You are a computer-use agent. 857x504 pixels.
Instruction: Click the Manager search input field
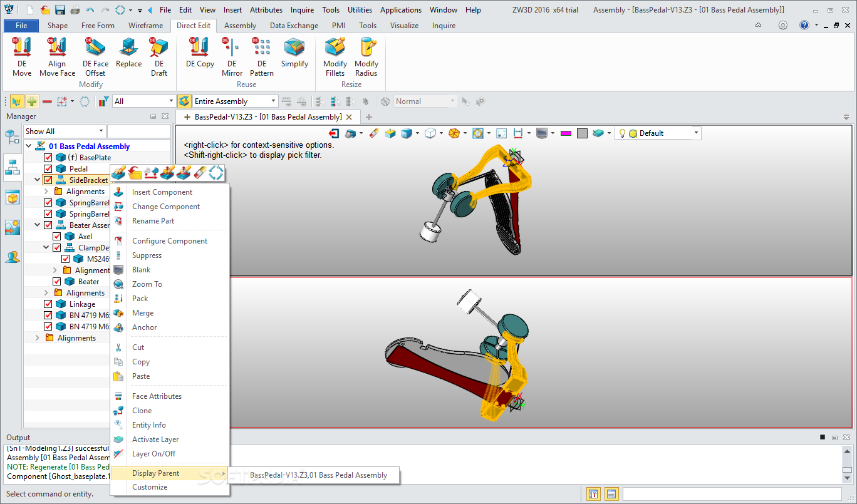click(x=138, y=131)
